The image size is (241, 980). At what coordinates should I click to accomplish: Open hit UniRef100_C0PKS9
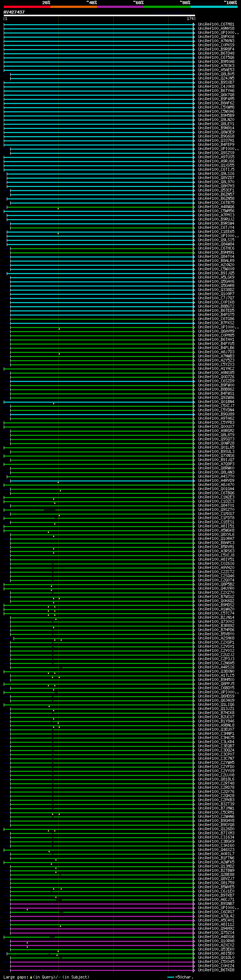(216, 45)
